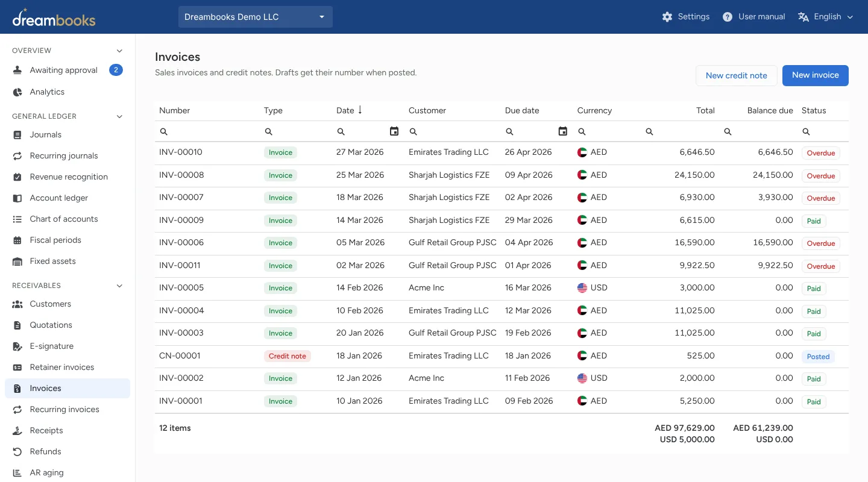868x482 pixels.
Task: Click the Journals sidebar icon
Action: point(17,135)
